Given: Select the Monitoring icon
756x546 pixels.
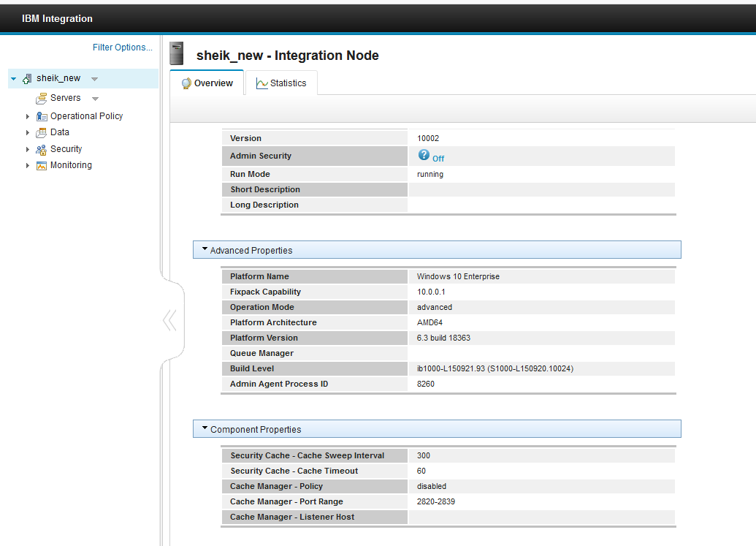Looking at the screenshot, I should 42,164.
